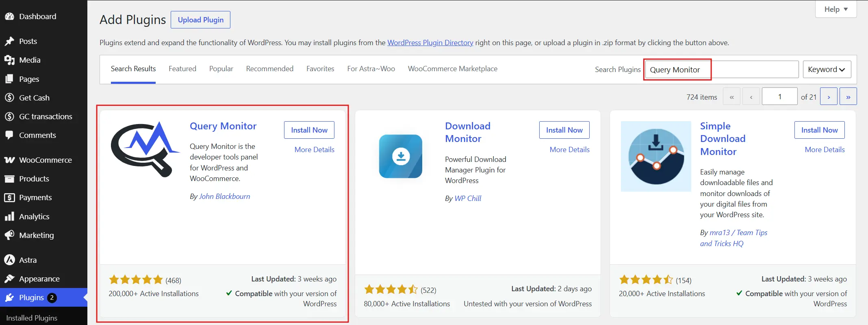This screenshot has width=868, height=325.
Task: Click the Plugins plug icon
Action: point(9,298)
